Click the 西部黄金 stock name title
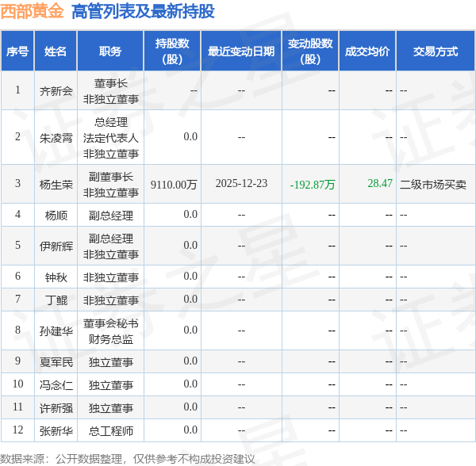The width and height of the screenshot is (476, 466). [33, 12]
